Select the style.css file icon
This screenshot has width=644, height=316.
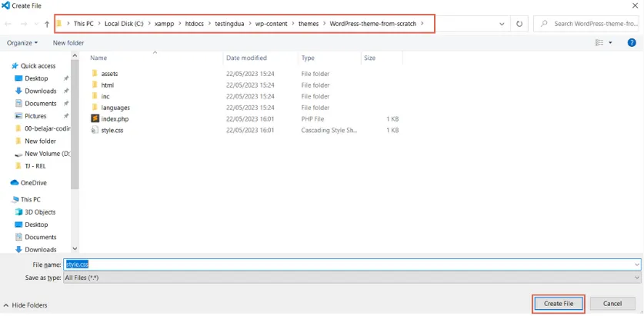pos(95,131)
